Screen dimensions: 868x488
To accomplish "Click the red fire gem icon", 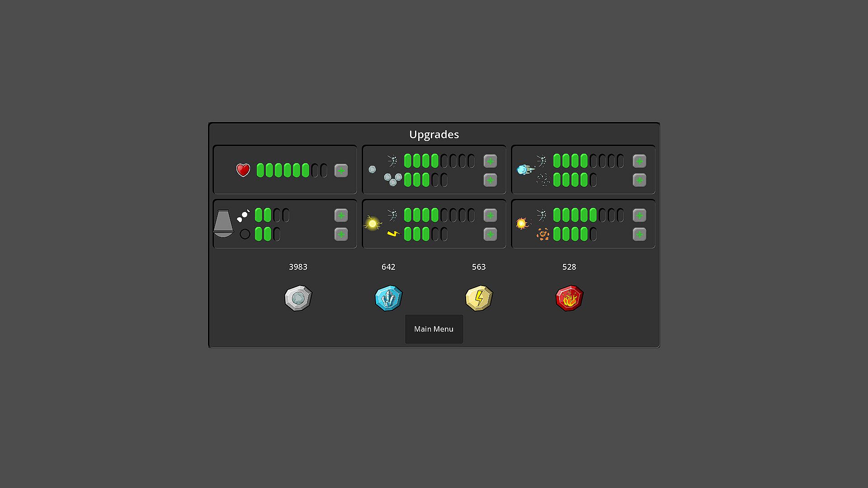I will pyautogui.click(x=569, y=298).
